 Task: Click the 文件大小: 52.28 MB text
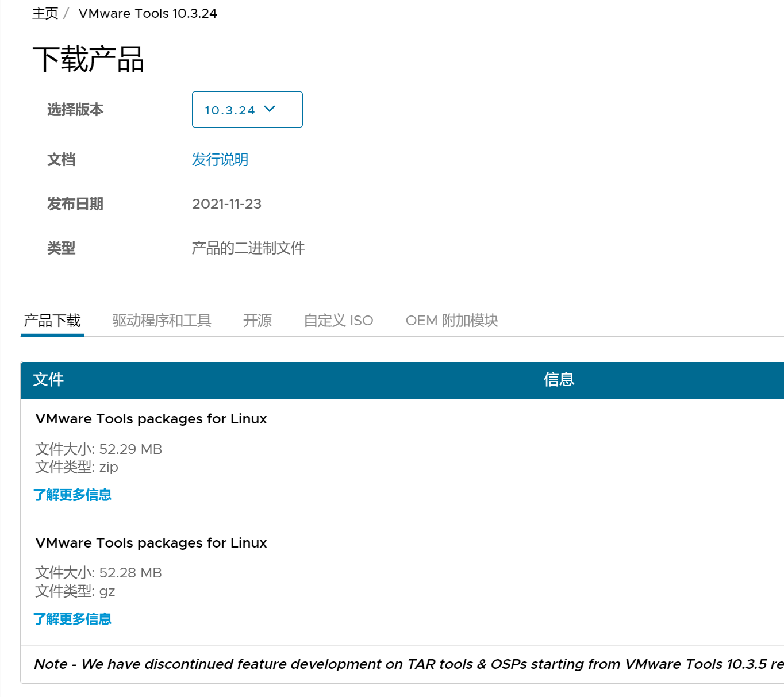click(x=99, y=573)
